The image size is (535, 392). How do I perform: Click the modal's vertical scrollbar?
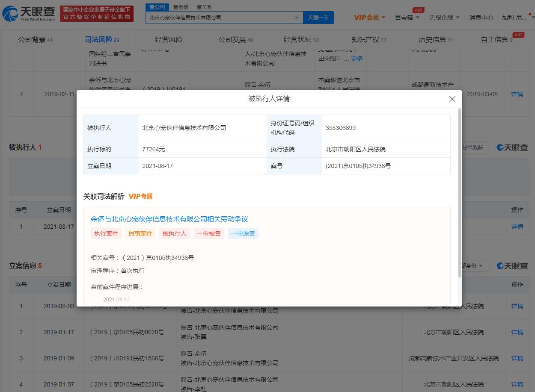460,192
